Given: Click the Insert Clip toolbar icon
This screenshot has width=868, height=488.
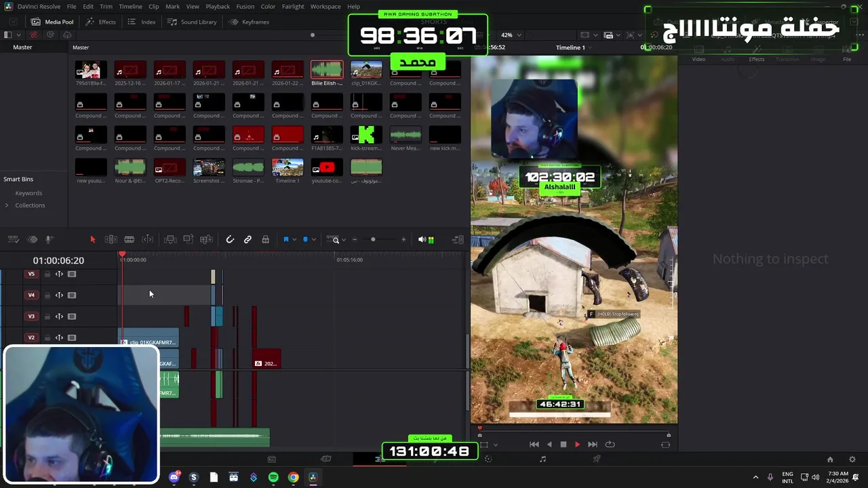Looking at the screenshot, I should 170,239.
